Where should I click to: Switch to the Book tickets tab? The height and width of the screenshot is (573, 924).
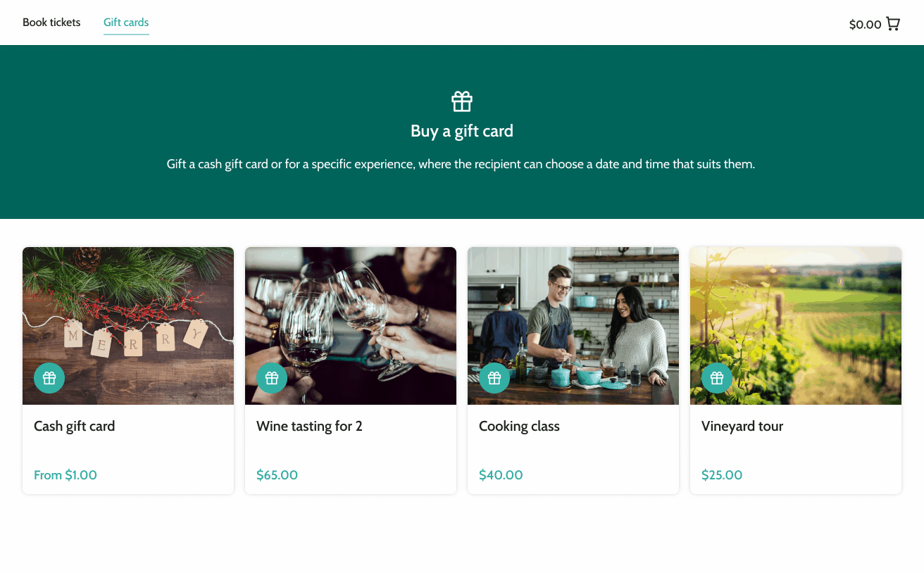(51, 23)
